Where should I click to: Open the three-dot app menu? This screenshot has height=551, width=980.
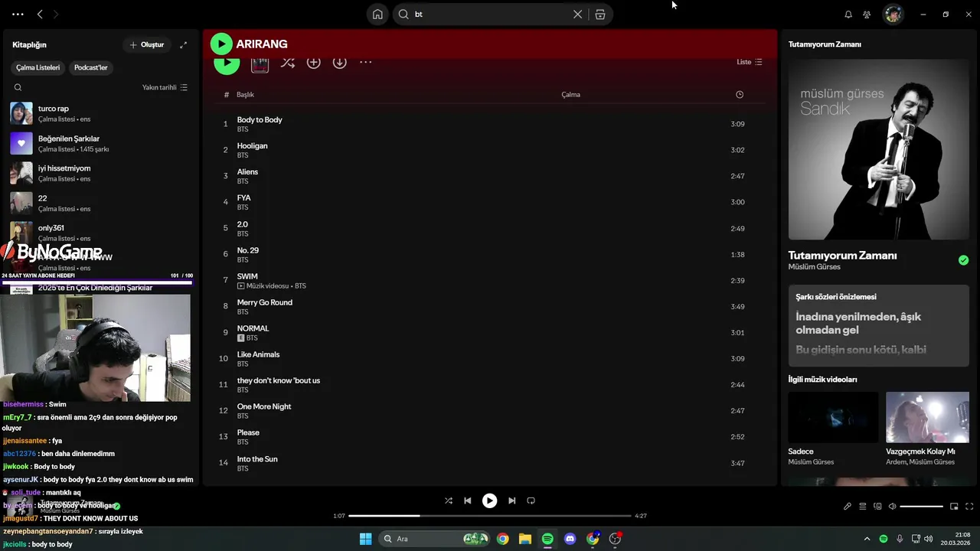pyautogui.click(x=18, y=14)
